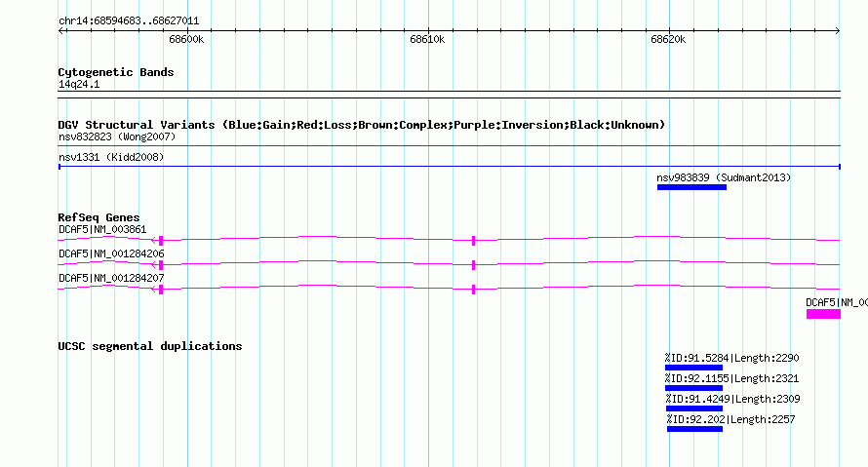Click the middle exon of DCAF5 NM_001284206

pos(473,265)
